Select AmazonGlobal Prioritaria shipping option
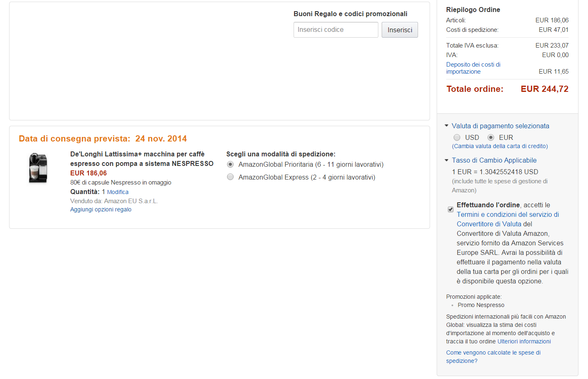Screen dimensions: 588x379 click(x=230, y=164)
